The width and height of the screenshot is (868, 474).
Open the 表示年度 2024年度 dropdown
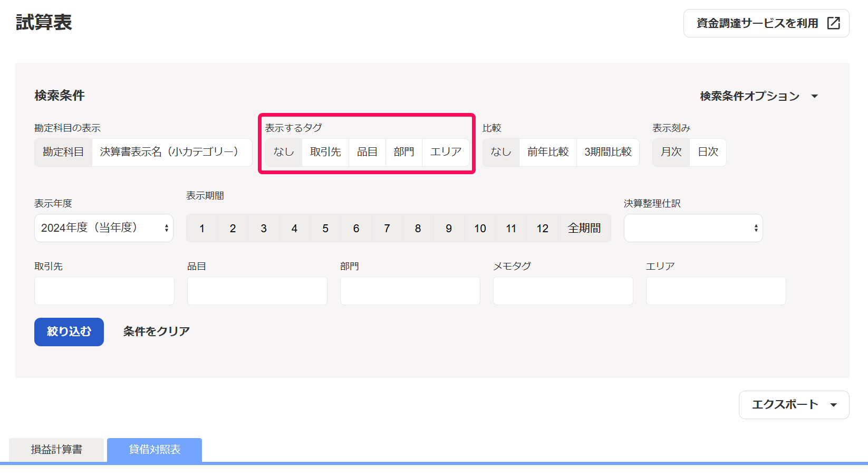104,228
